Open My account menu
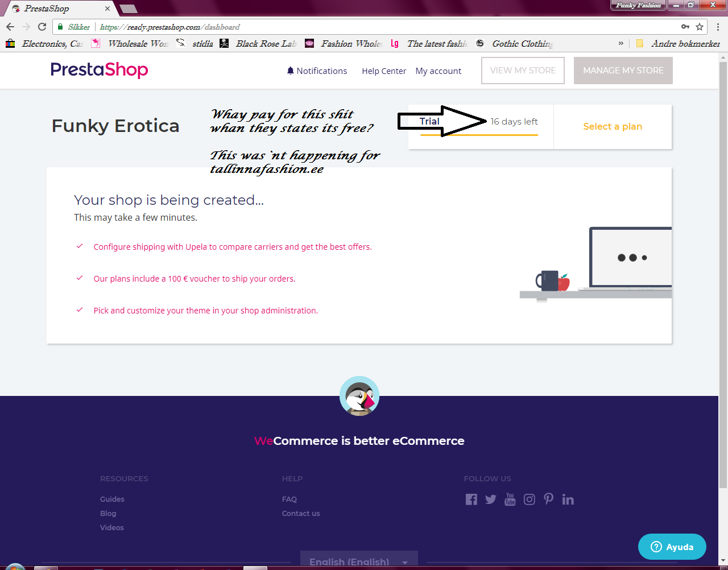 click(439, 71)
